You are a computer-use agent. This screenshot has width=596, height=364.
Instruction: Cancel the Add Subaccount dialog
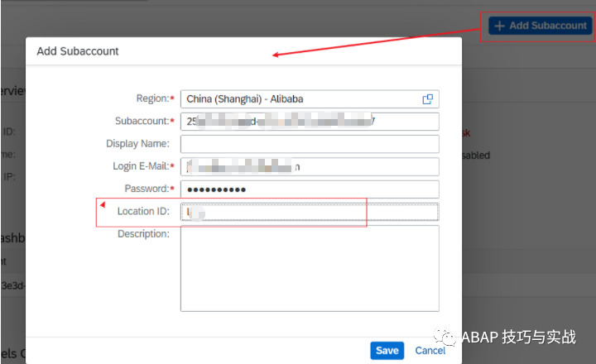point(430,350)
